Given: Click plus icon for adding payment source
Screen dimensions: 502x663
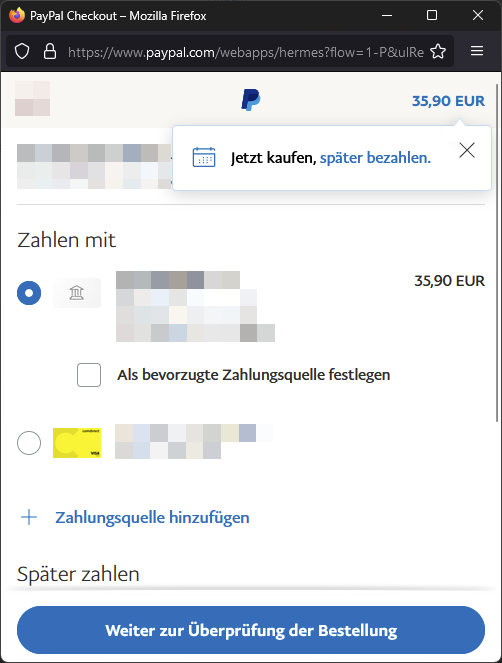Looking at the screenshot, I should [29, 517].
